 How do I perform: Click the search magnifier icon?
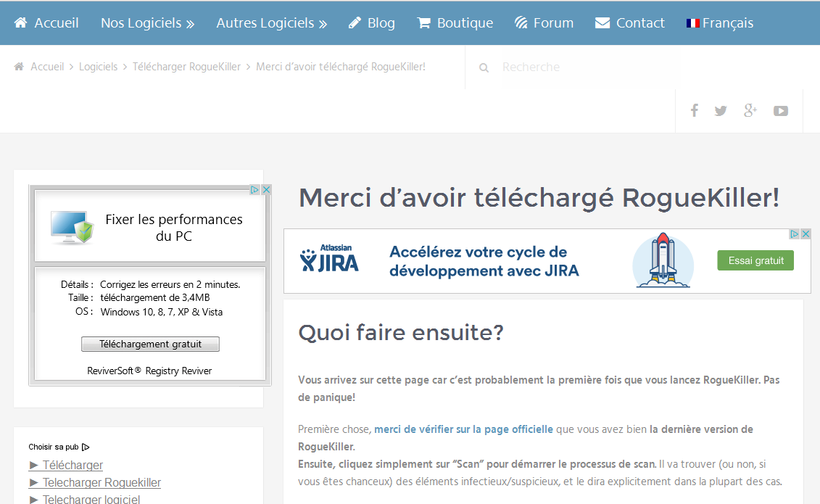(484, 67)
